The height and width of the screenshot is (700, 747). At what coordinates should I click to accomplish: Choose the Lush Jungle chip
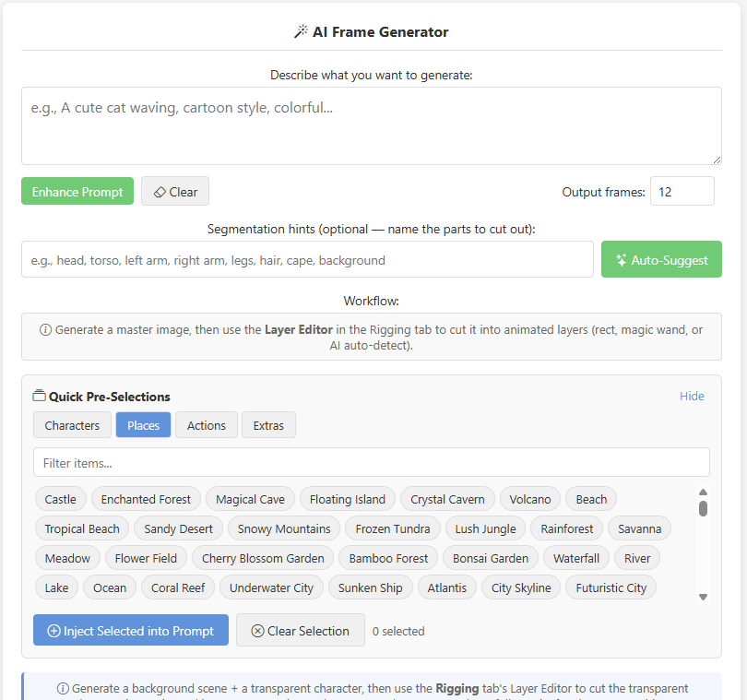485,529
